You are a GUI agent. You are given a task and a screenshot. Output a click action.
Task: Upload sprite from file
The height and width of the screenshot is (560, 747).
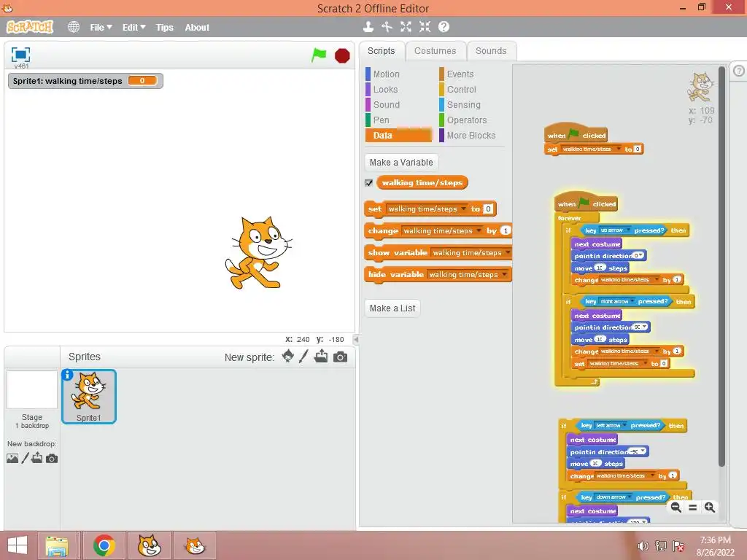coord(321,356)
